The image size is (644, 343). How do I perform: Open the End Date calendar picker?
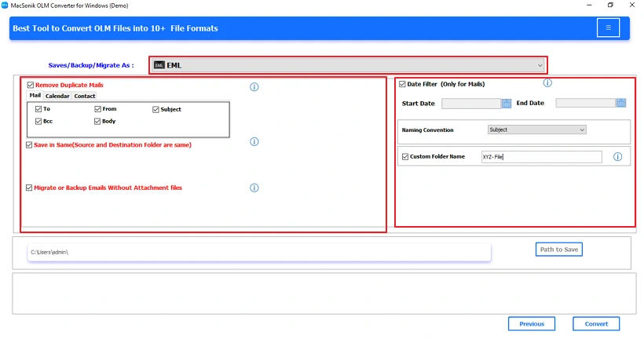(x=620, y=103)
